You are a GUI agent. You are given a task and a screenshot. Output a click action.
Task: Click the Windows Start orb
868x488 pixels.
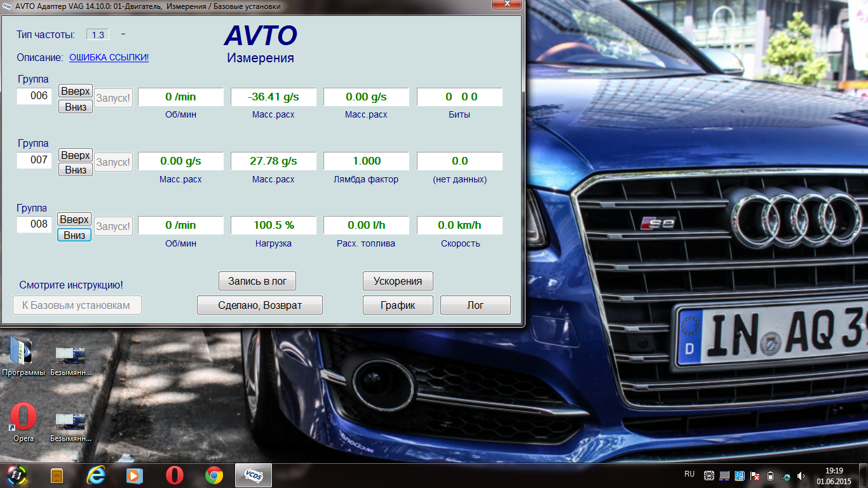pyautogui.click(x=18, y=475)
